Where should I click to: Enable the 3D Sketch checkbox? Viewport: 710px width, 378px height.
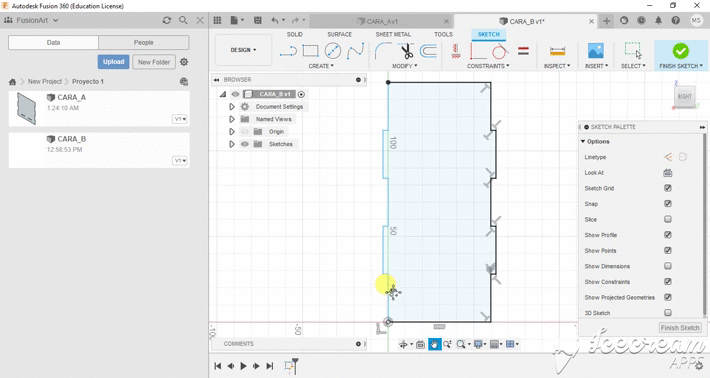click(668, 312)
